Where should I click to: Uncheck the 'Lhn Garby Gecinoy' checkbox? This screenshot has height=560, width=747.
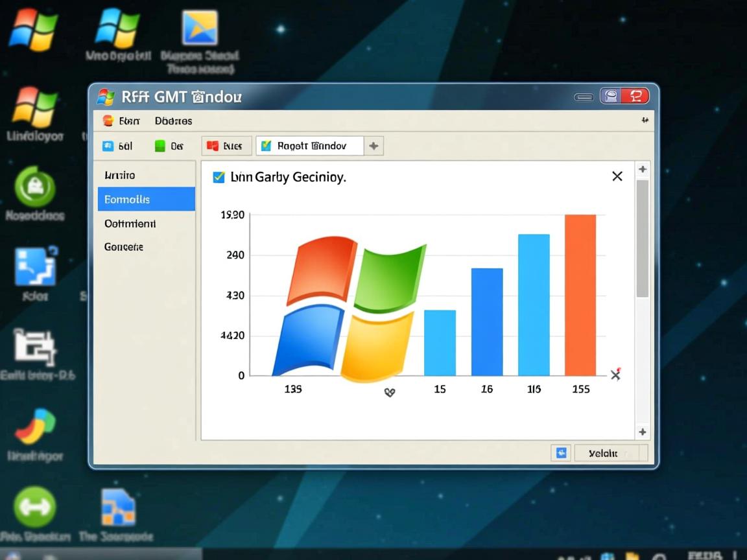pyautogui.click(x=218, y=176)
